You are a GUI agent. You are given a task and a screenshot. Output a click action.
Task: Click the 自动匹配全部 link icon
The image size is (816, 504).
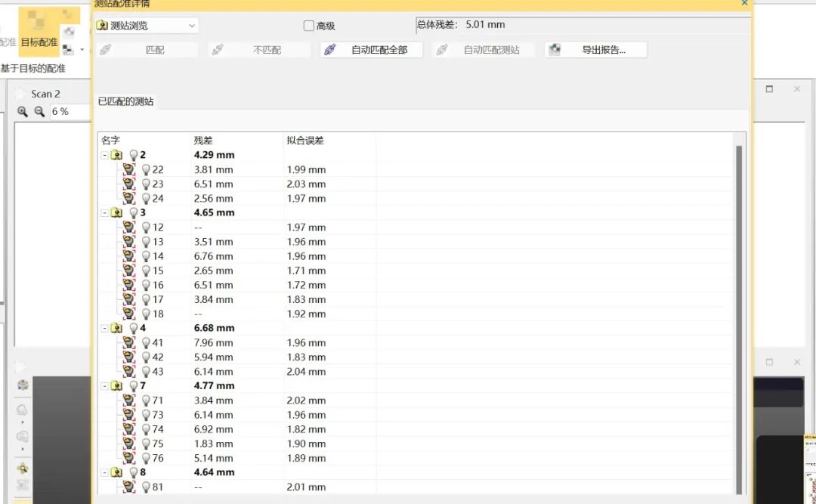[330, 50]
